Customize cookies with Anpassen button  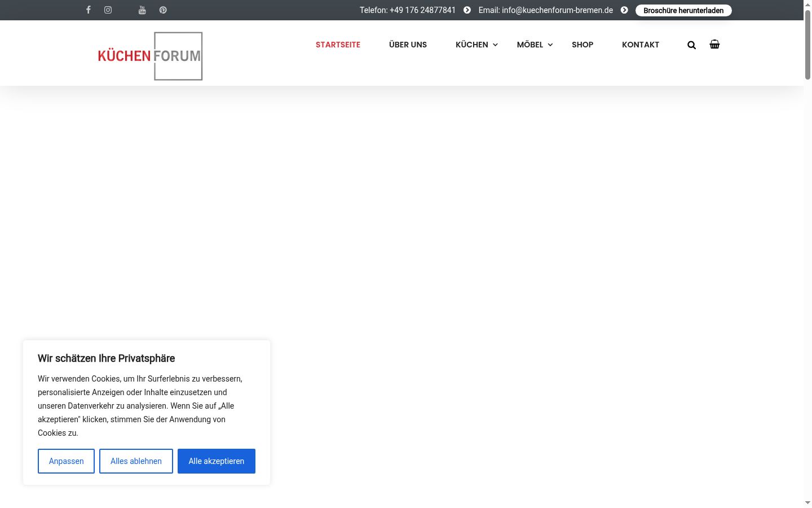tap(66, 461)
